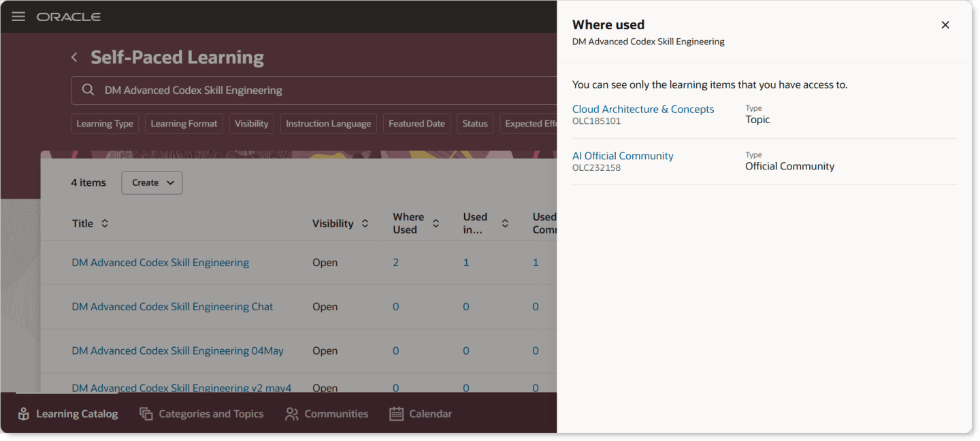Click Open visibility in the Chat row
This screenshot has height=441, width=980.
[325, 307]
